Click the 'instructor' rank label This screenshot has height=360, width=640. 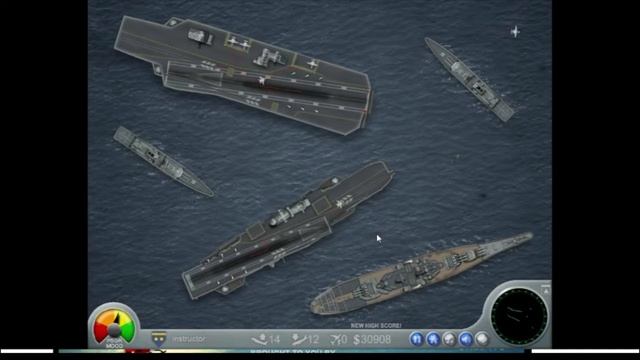(x=189, y=339)
